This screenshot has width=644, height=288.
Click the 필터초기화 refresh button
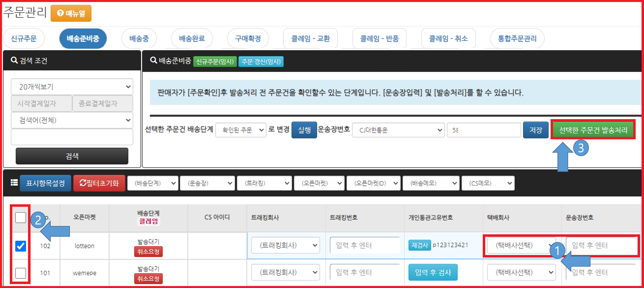point(99,183)
